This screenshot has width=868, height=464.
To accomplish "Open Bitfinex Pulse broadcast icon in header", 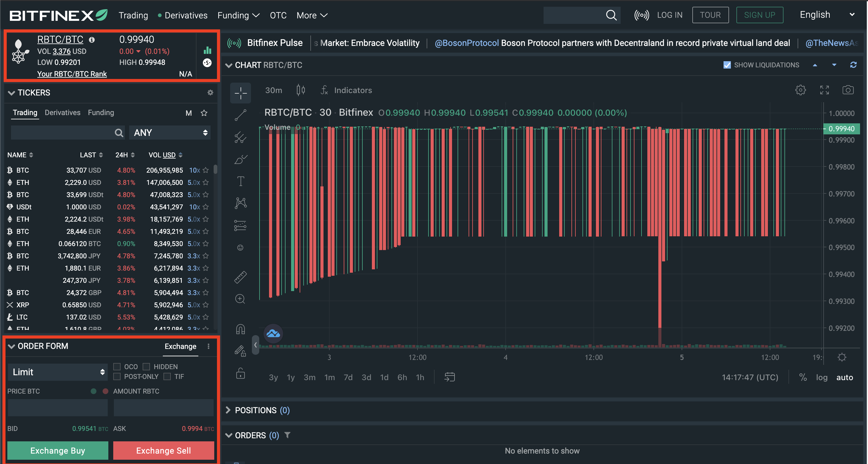I will point(642,15).
